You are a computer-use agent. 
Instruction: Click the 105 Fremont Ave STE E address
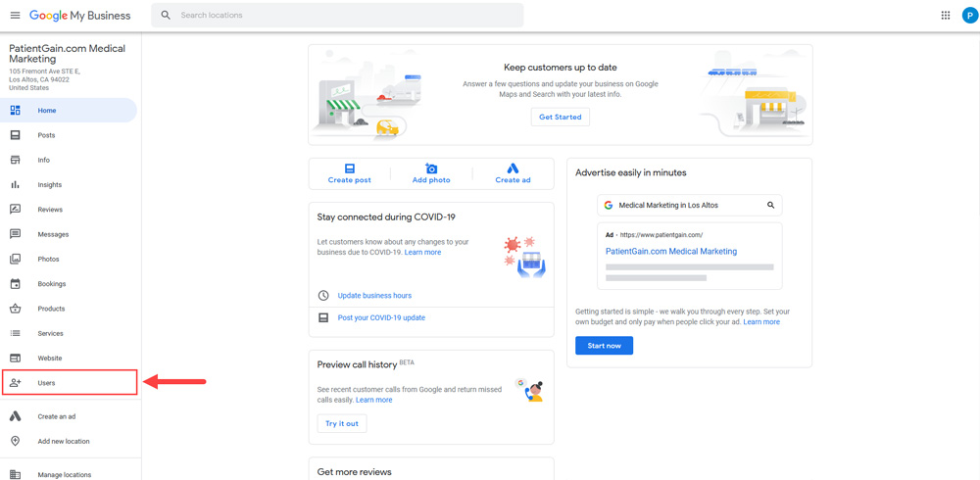pyautogui.click(x=44, y=72)
